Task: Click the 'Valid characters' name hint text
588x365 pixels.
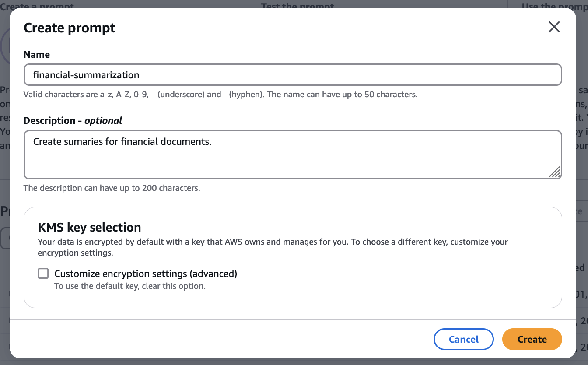Action: tap(220, 94)
